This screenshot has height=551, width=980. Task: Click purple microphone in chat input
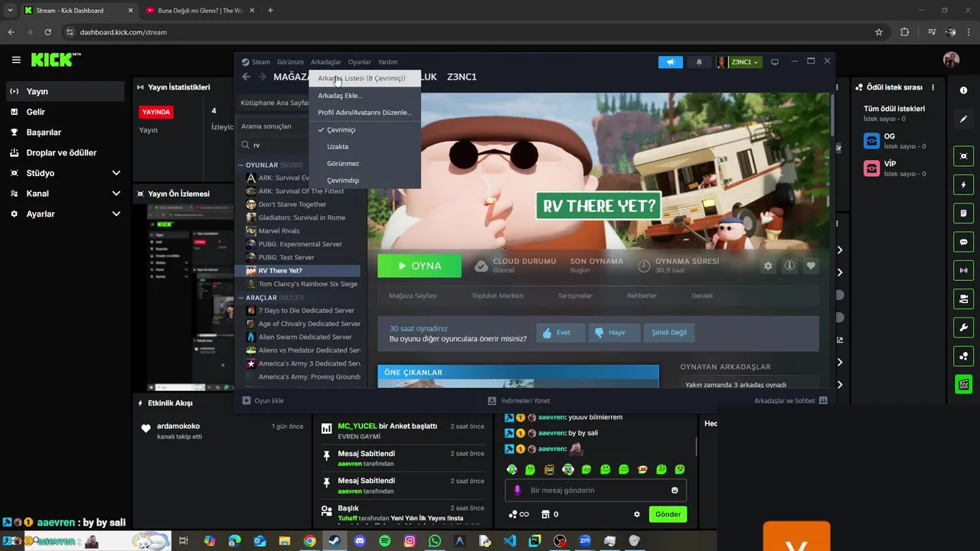point(517,491)
